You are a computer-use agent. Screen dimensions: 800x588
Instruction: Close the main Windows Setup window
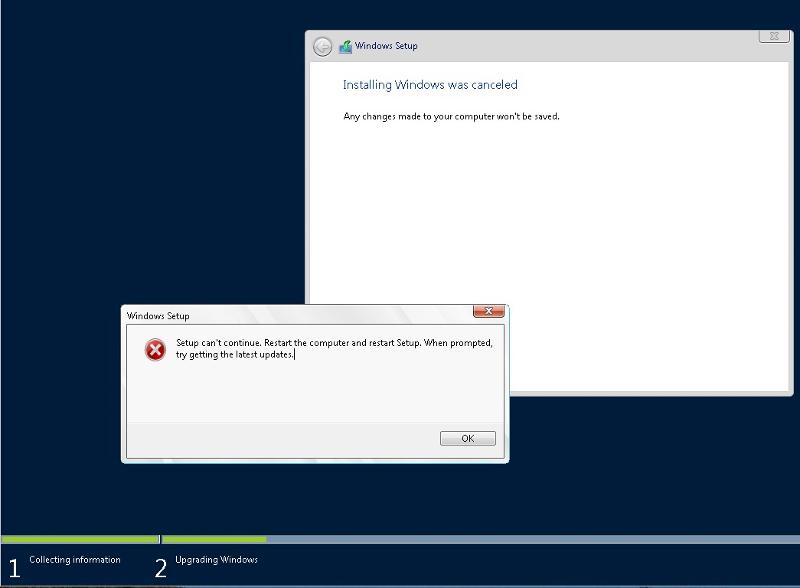pyautogui.click(x=774, y=36)
